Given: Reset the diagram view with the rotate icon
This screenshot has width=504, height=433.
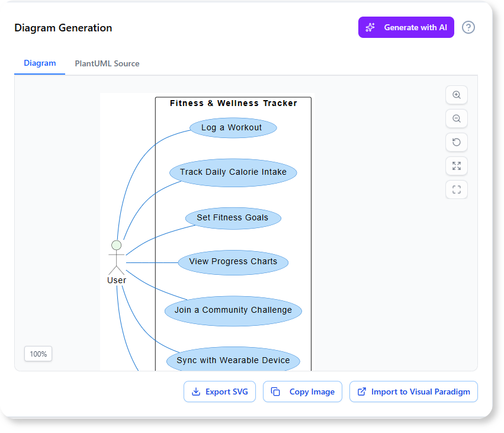Looking at the screenshot, I should tap(456, 142).
